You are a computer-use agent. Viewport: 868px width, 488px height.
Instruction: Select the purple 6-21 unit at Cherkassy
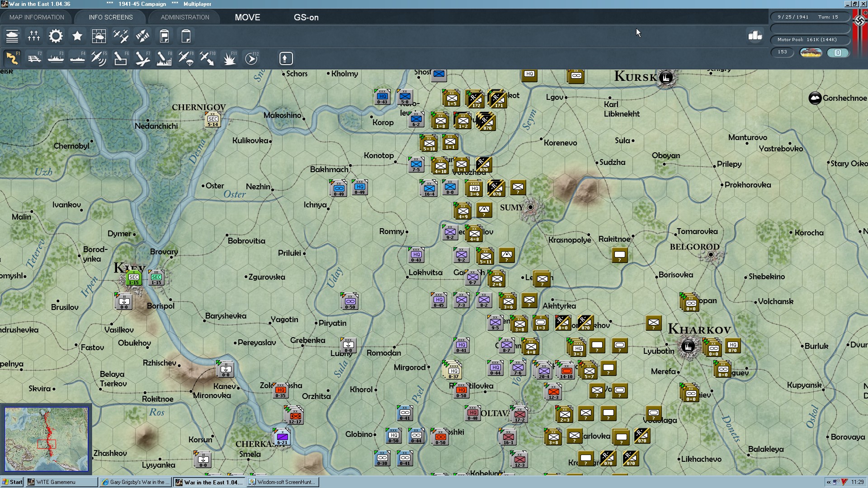click(x=282, y=437)
